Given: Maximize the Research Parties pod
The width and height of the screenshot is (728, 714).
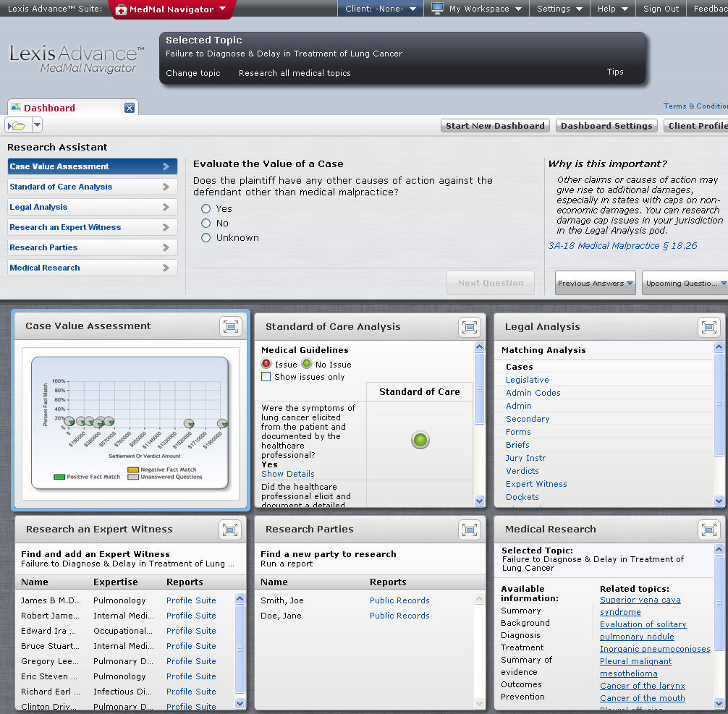Looking at the screenshot, I should click(470, 530).
